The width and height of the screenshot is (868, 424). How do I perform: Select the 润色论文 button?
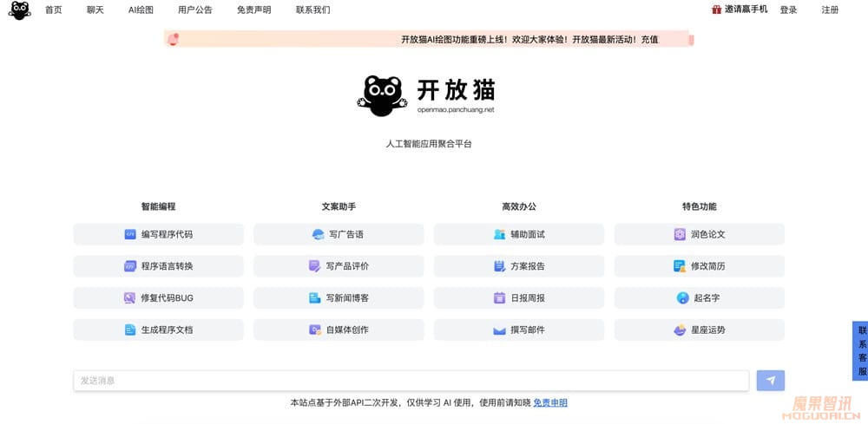(700, 234)
